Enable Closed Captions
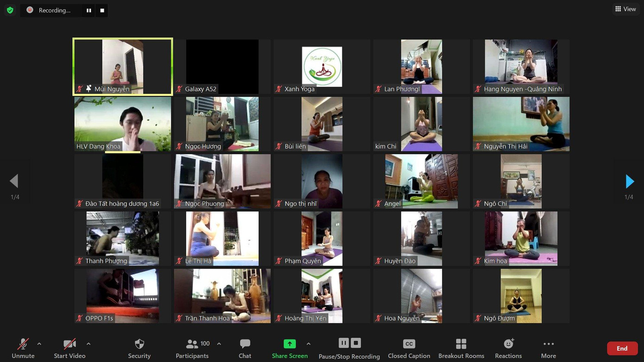Image resolution: width=644 pixels, height=362 pixels. (409, 347)
